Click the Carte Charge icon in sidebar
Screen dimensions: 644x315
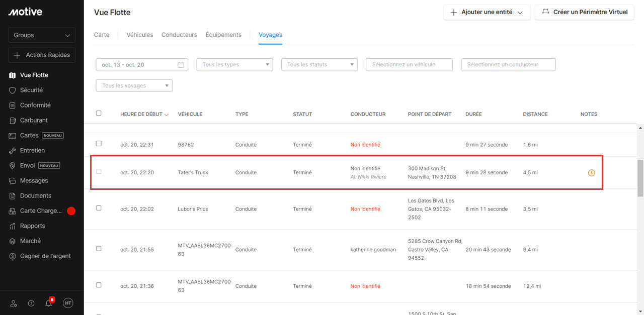(13, 211)
